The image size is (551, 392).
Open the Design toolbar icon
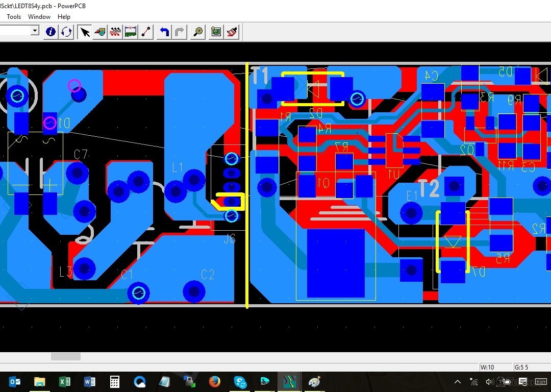pyautogui.click(x=100, y=32)
